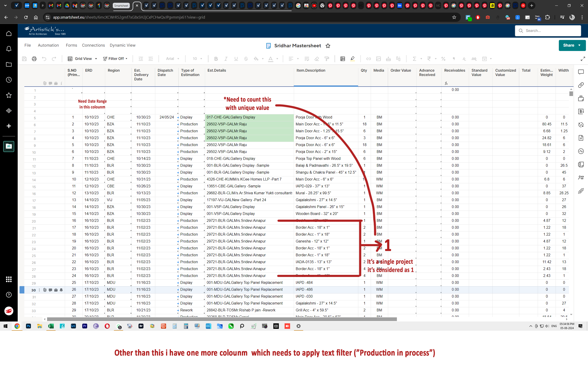Open Favorites star in sidebar
The image size is (588, 375).
(x=9, y=95)
